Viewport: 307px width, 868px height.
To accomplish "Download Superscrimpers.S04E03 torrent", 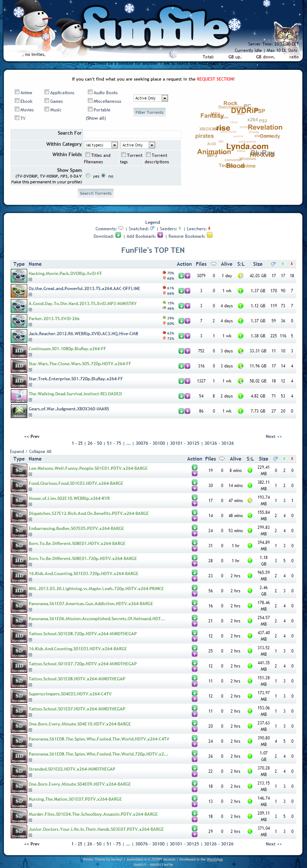I will point(195,693).
